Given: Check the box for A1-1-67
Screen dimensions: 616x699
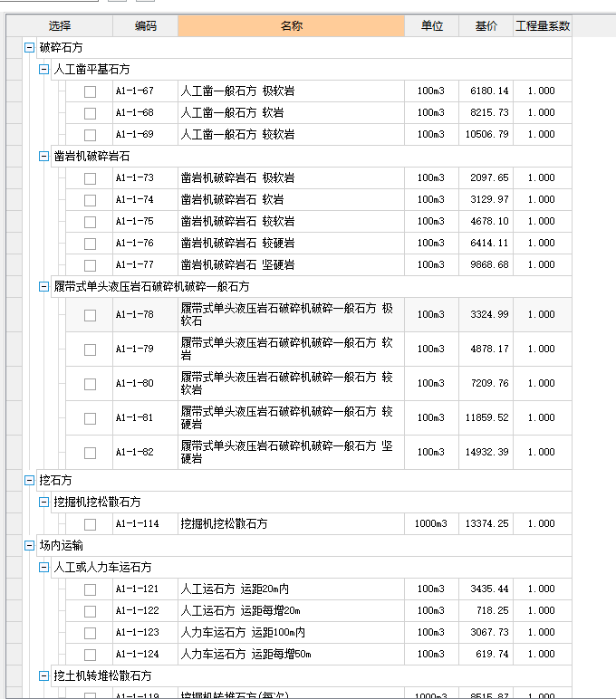Looking at the screenshot, I should (90, 91).
